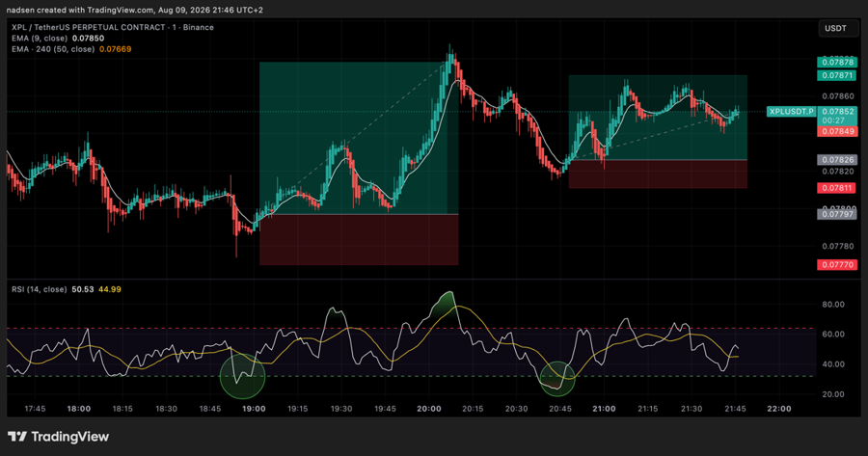Click the 21:00 time axis label

(604, 409)
